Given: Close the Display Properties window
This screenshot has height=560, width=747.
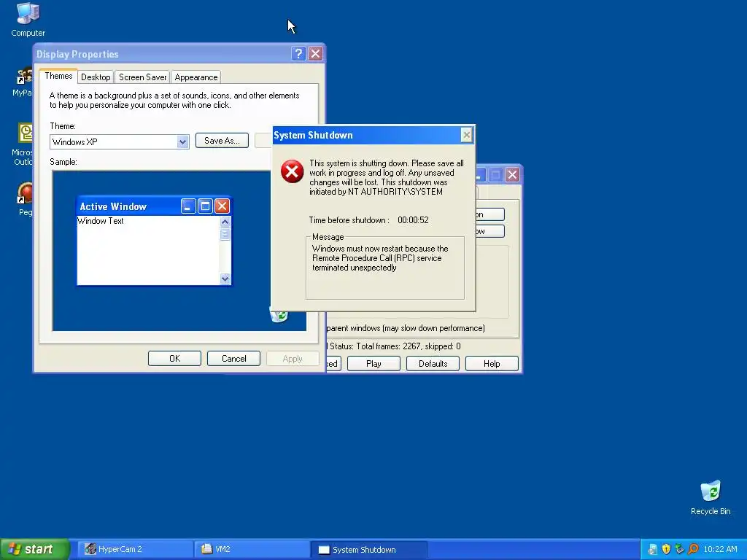Looking at the screenshot, I should [315, 54].
